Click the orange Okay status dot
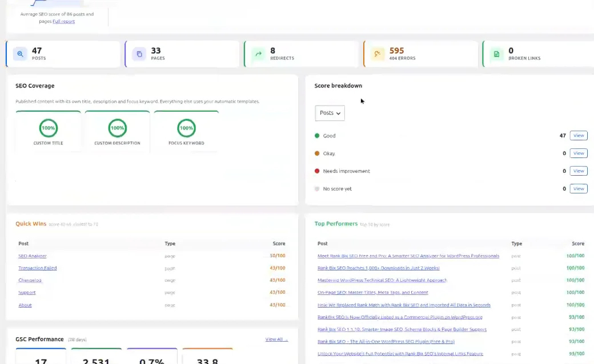This screenshot has height=364, width=594. coord(317,153)
